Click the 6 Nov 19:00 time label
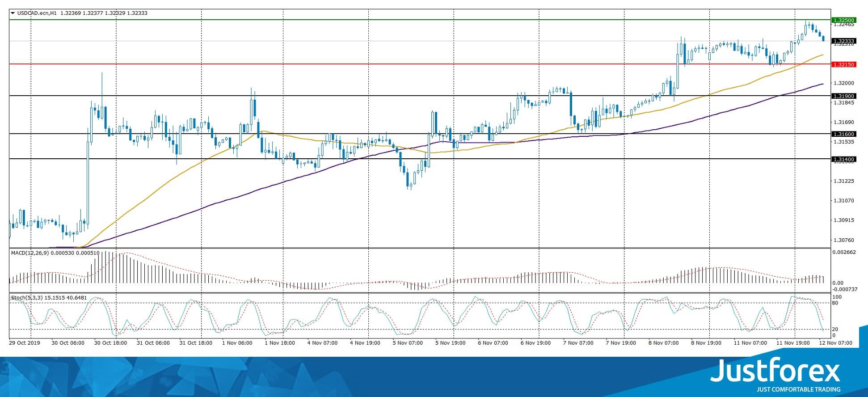Viewport: 868px width, 397px height. 535,343
